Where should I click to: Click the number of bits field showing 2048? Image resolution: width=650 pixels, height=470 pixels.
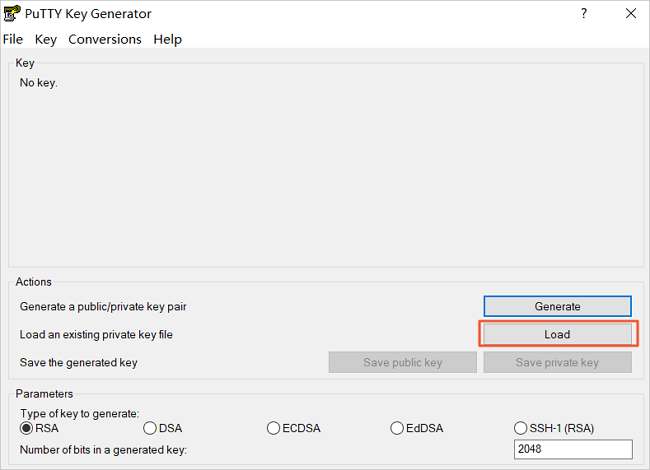(x=573, y=449)
